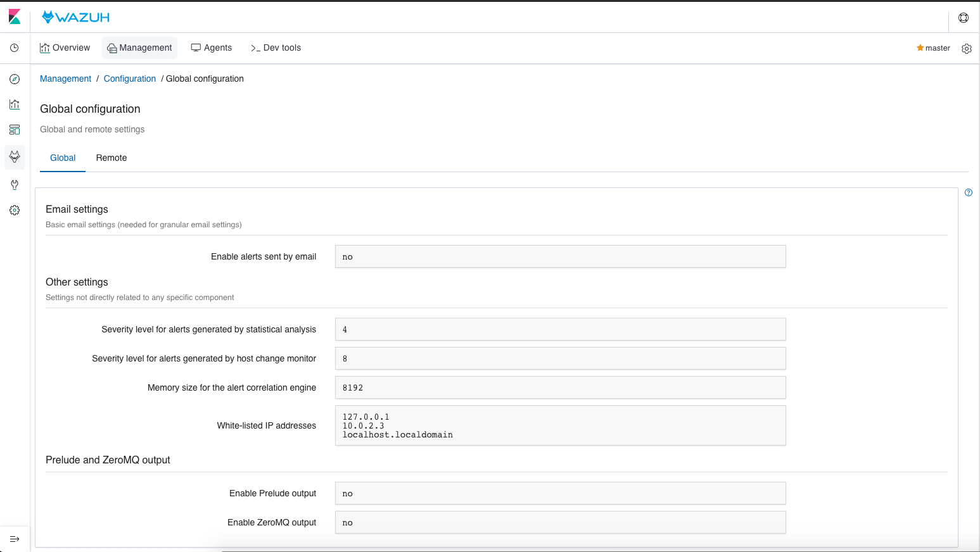Click the White-listed IP addresses field
980x552 pixels.
pos(560,425)
